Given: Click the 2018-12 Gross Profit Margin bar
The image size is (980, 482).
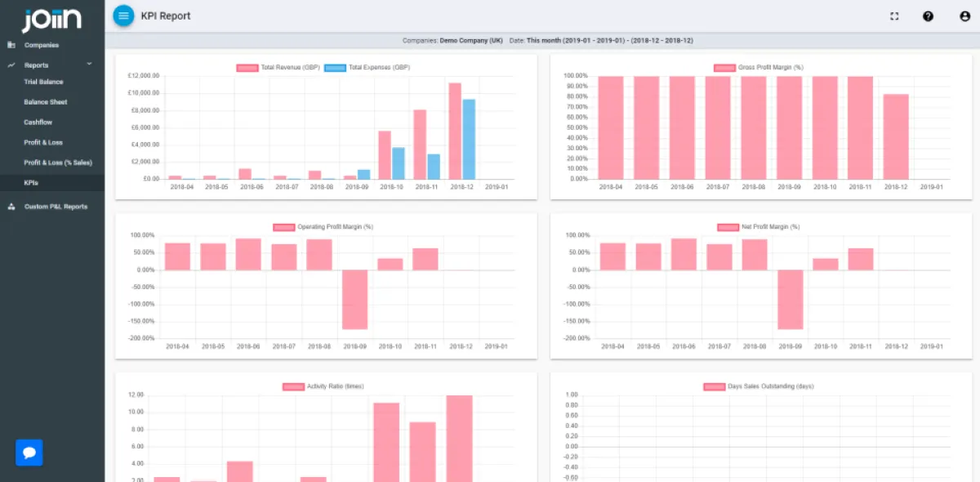Looking at the screenshot, I should (x=896, y=136).
